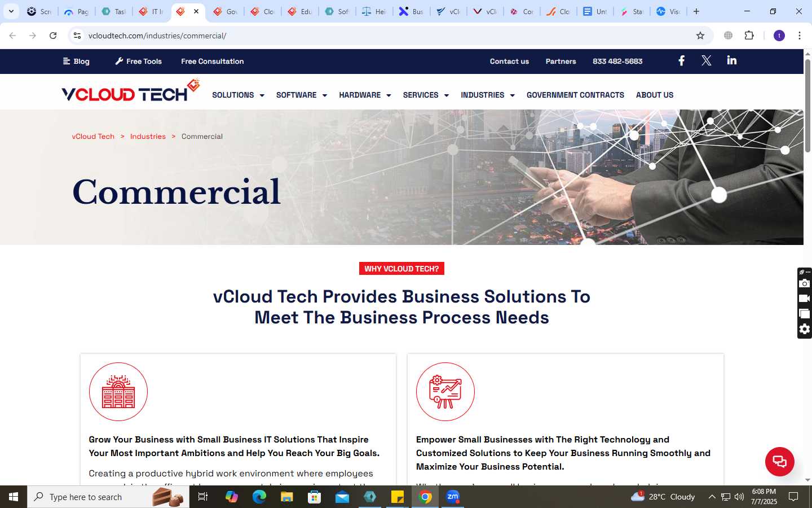Click the page vertical scrollbar thumb
The width and height of the screenshot is (812, 508).
pos(807,104)
